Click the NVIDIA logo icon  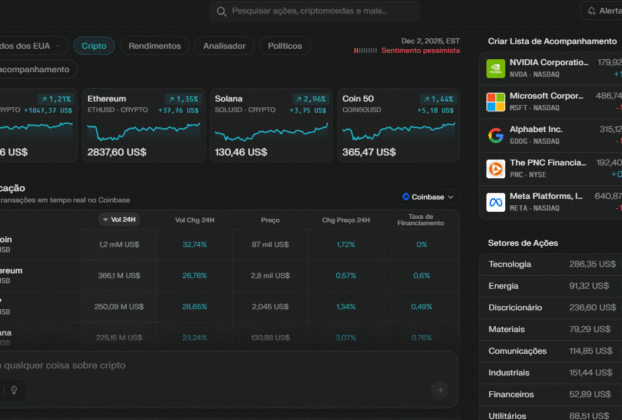[495, 68]
